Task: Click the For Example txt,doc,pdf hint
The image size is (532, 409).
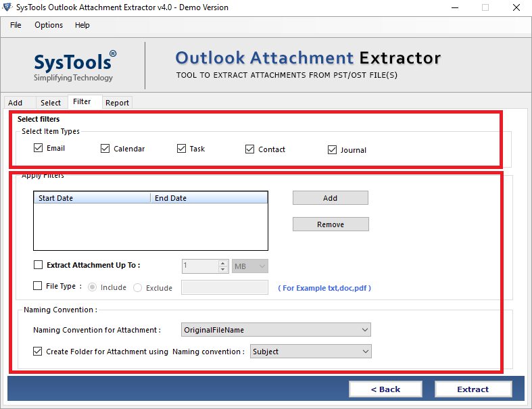Action: click(324, 288)
